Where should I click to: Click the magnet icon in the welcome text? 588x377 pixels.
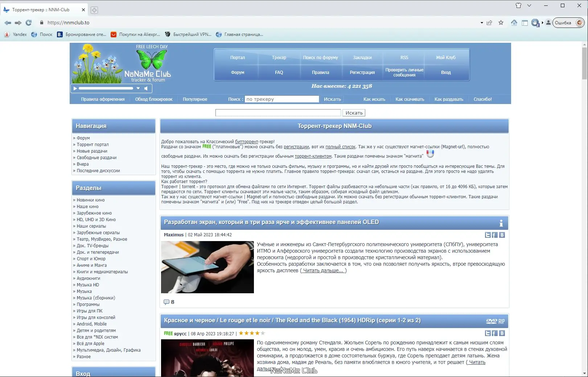coord(430,154)
